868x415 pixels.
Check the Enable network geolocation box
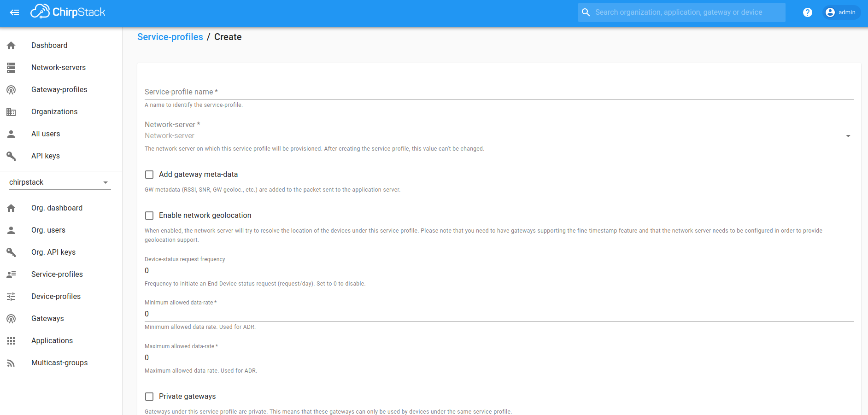149,216
